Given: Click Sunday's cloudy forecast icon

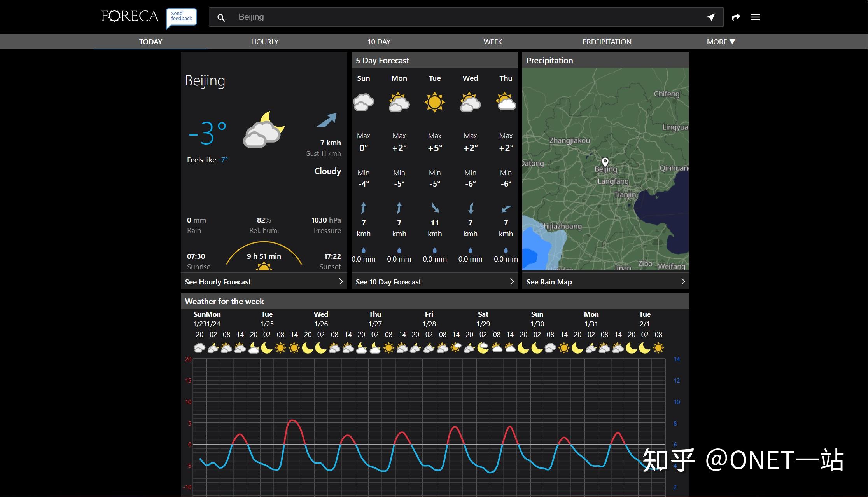Looking at the screenshot, I should (363, 102).
